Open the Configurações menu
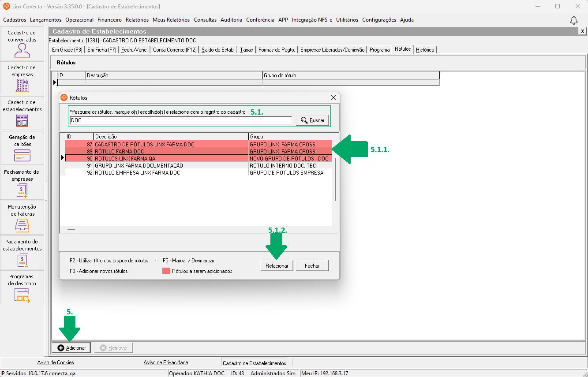588x377 pixels. tap(379, 20)
